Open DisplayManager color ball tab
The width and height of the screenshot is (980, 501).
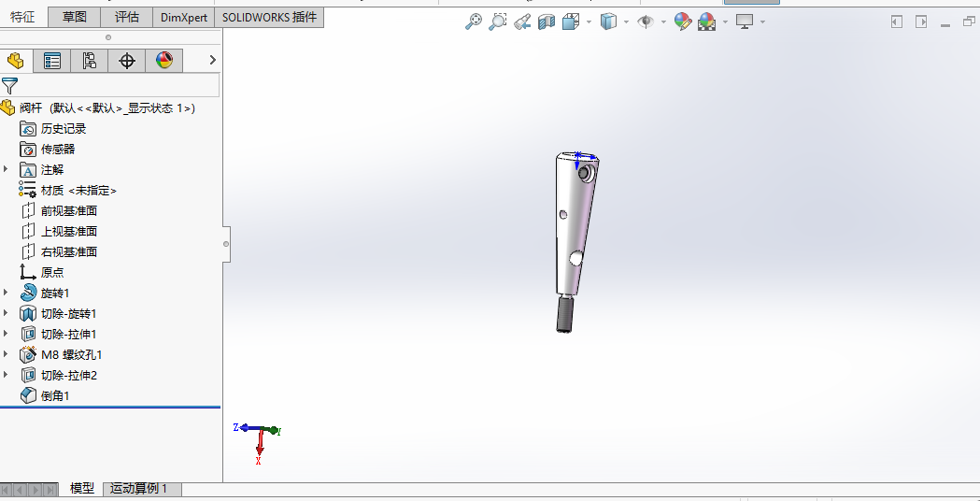164,61
